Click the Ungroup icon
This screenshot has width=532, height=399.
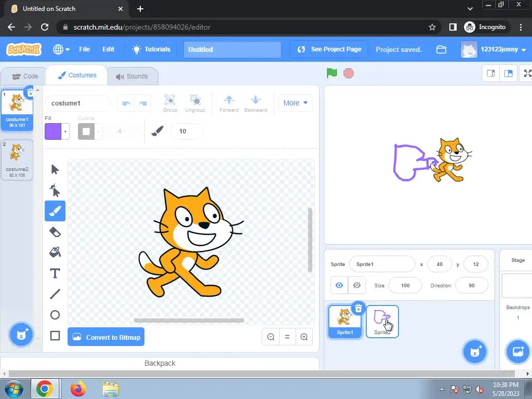coord(195,103)
